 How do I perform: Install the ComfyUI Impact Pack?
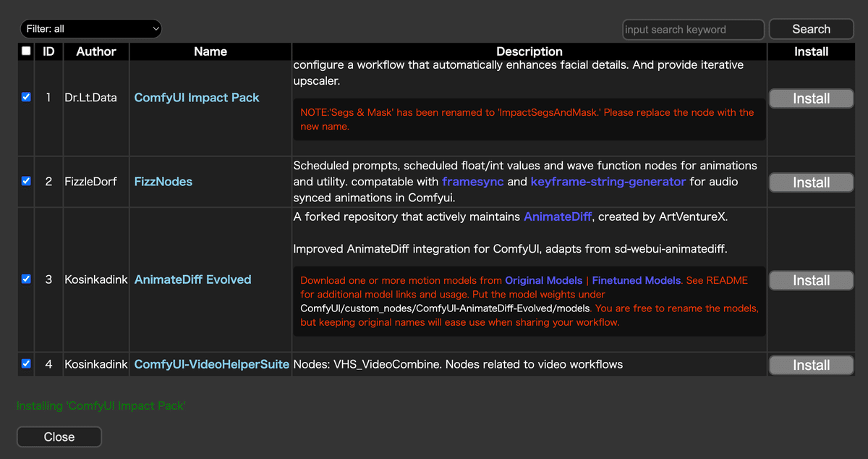(x=811, y=98)
